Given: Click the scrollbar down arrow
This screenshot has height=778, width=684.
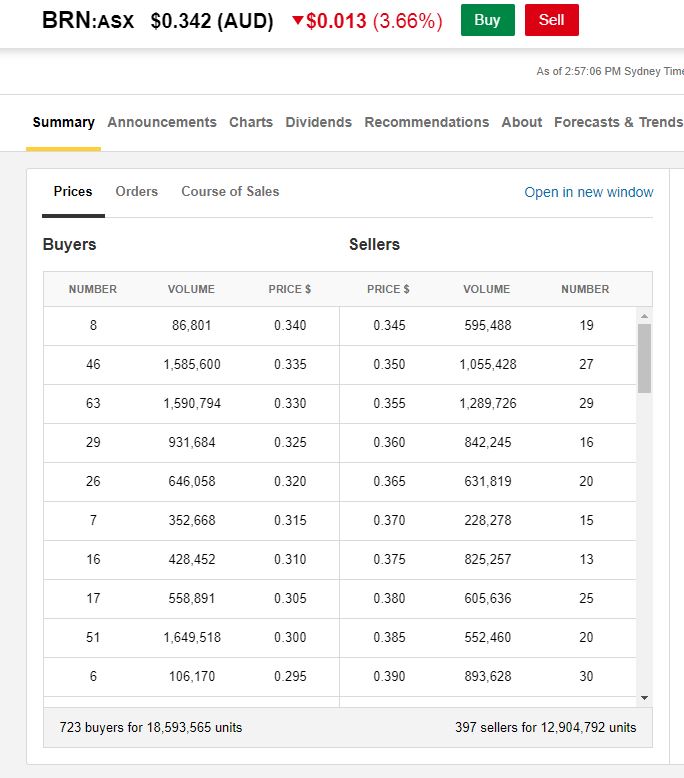Looking at the screenshot, I should [x=644, y=697].
